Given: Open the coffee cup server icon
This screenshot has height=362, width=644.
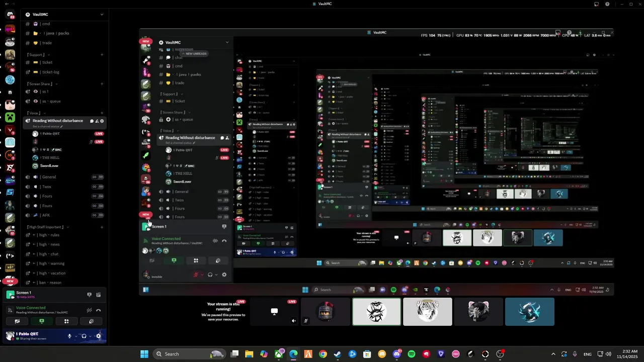Looking at the screenshot, I should point(10,43).
